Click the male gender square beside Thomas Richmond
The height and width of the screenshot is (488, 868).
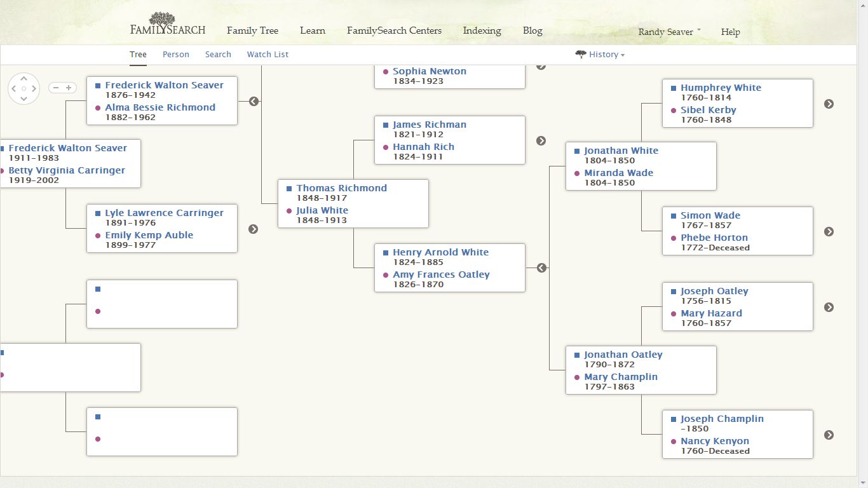click(290, 187)
